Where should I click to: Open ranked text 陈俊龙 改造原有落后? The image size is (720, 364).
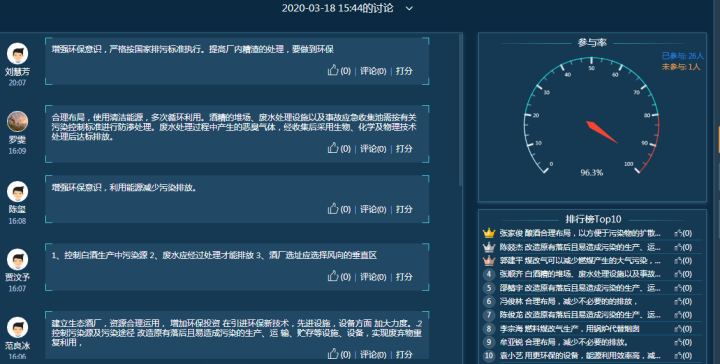tap(580, 315)
